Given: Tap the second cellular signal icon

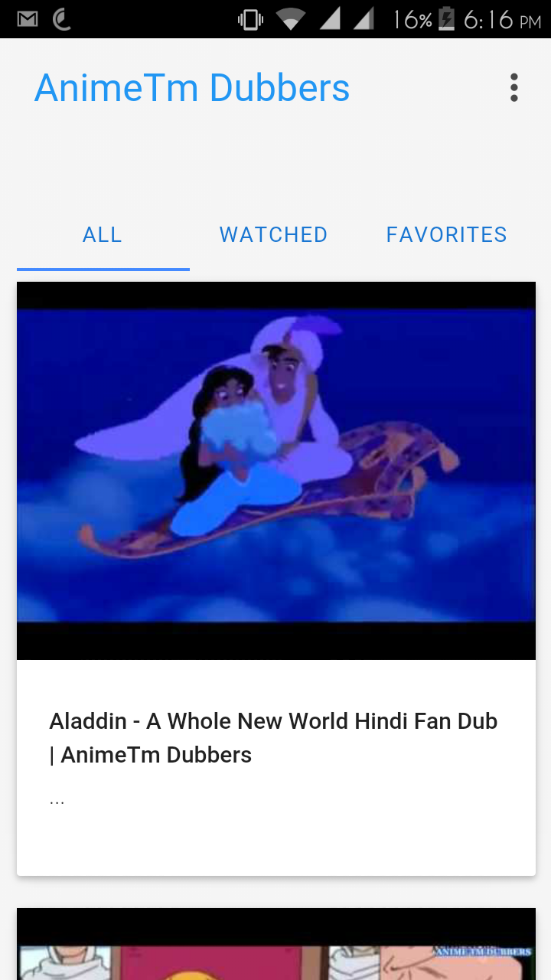Looking at the screenshot, I should [x=364, y=19].
